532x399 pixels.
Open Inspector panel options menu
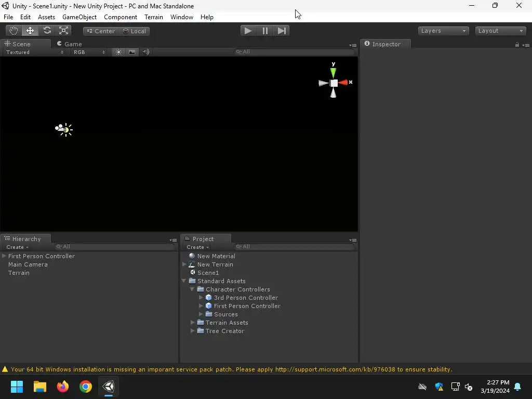click(x=526, y=45)
